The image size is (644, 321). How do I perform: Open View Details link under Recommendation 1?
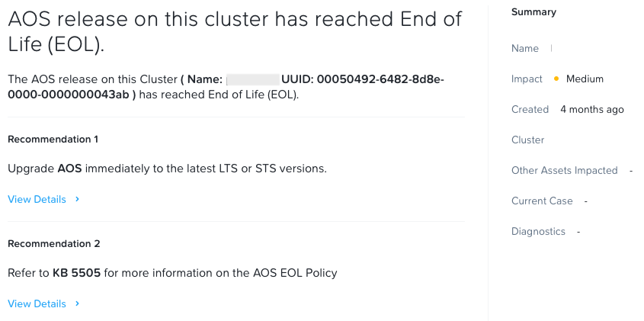[x=37, y=199]
